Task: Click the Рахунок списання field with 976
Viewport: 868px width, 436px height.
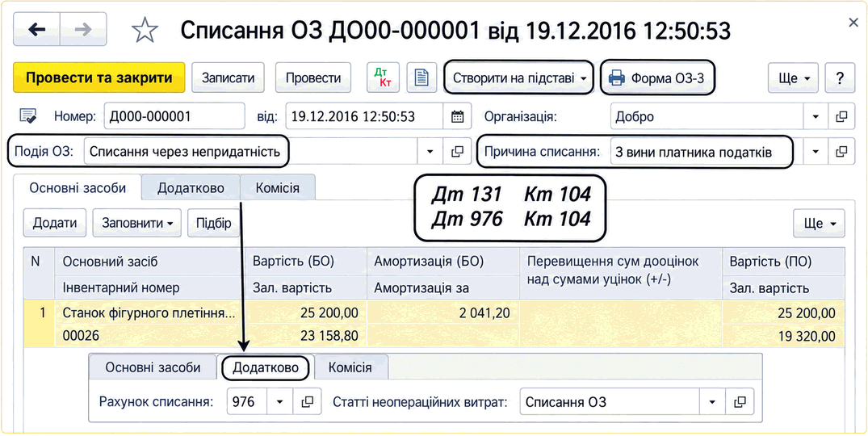Action: (247, 402)
